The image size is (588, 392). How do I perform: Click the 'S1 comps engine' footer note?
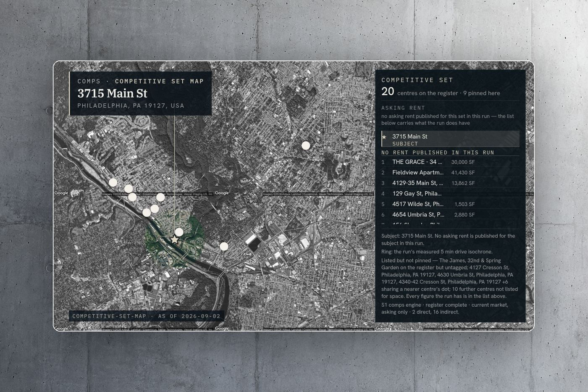(x=445, y=308)
